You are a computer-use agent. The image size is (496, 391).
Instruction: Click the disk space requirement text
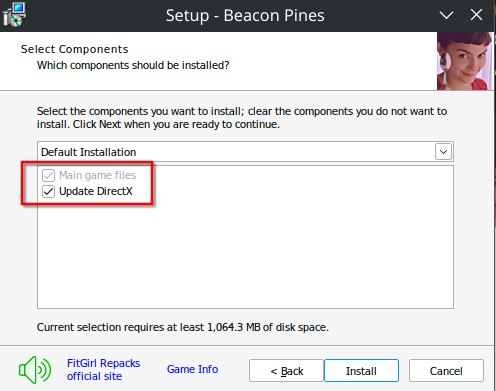183,327
